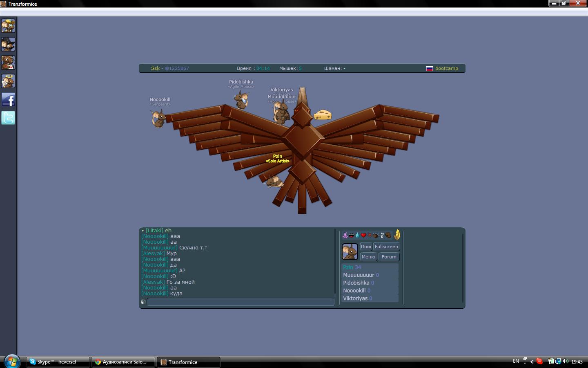The width and height of the screenshot is (588, 368).
Task: Click the Pzln mouse character
Action: point(274,181)
